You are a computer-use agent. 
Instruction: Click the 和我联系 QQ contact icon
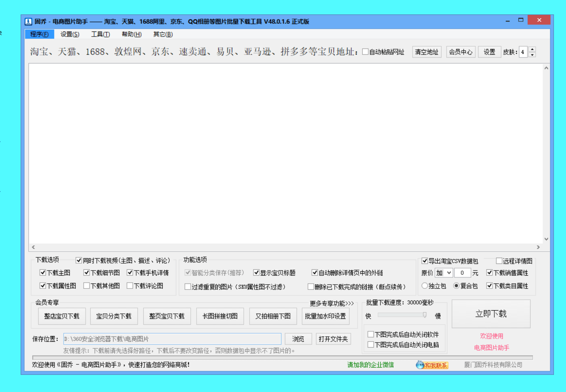(432, 365)
